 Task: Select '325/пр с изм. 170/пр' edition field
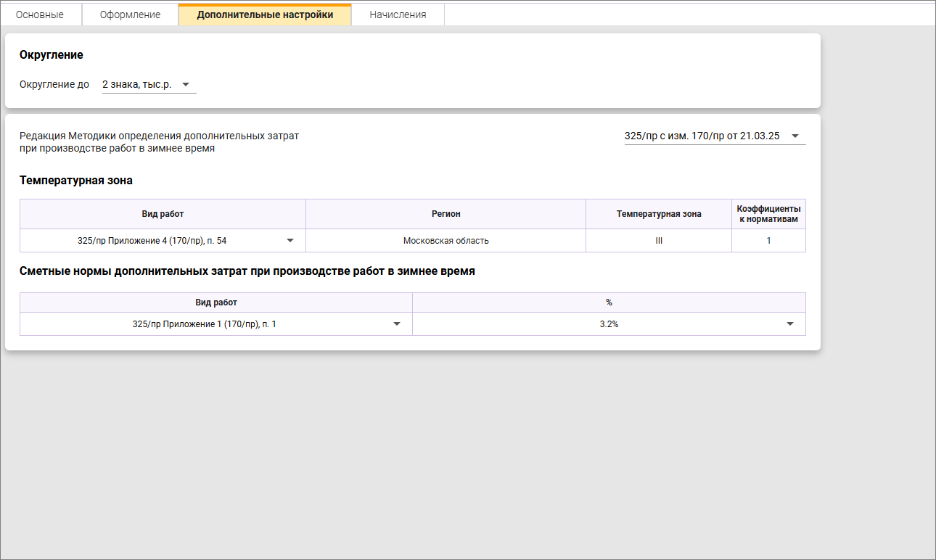tap(702, 136)
